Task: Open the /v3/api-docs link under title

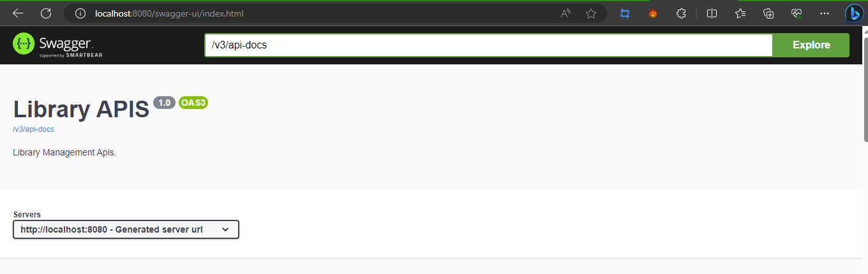Action: pos(33,129)
